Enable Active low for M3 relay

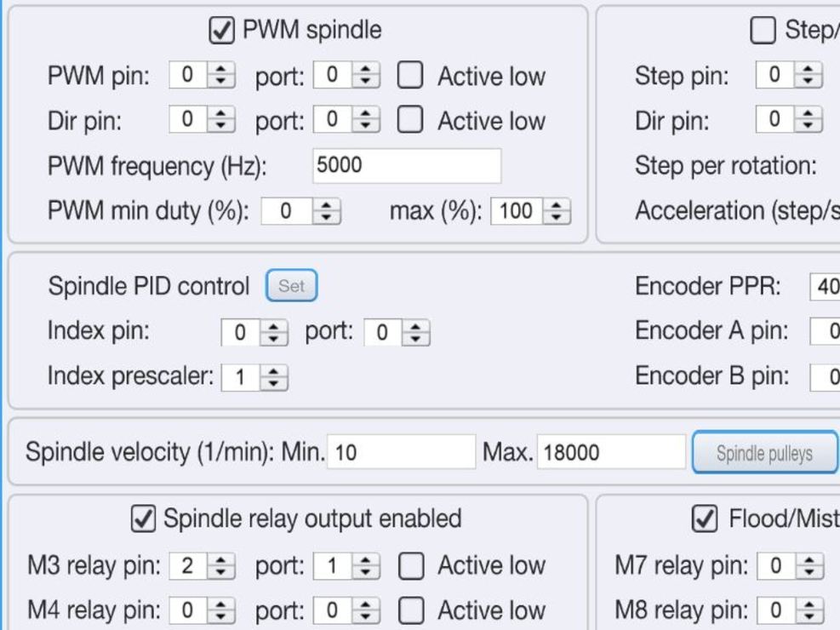pyautogui.click(x=410, y=566)
